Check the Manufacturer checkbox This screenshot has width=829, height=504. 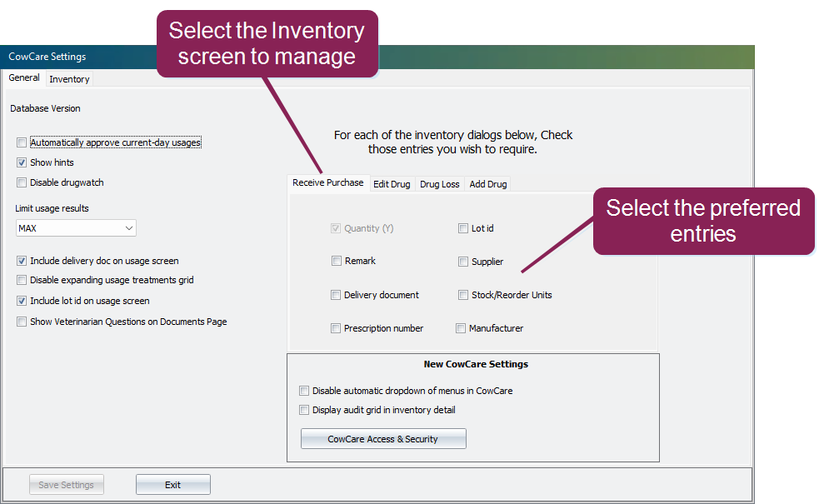click(461, 328)
